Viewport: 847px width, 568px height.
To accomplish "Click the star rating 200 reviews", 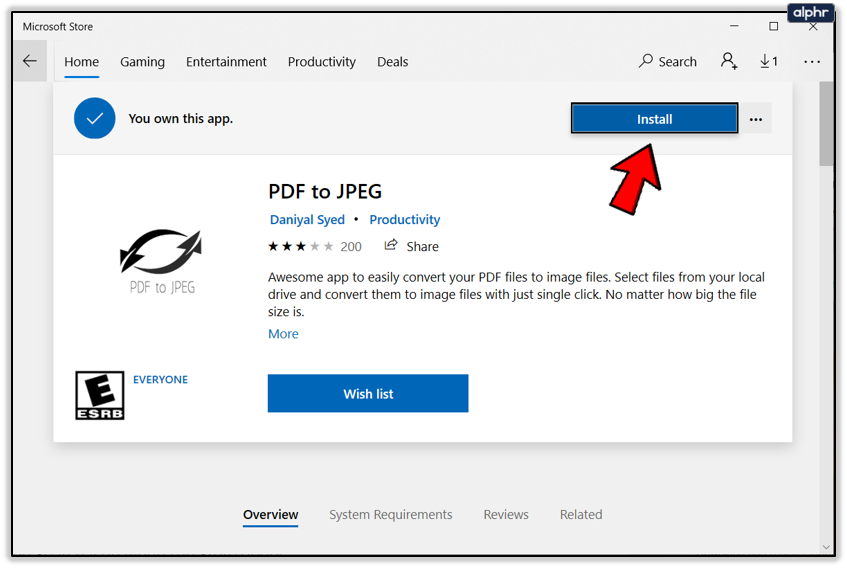I will 315,247.
